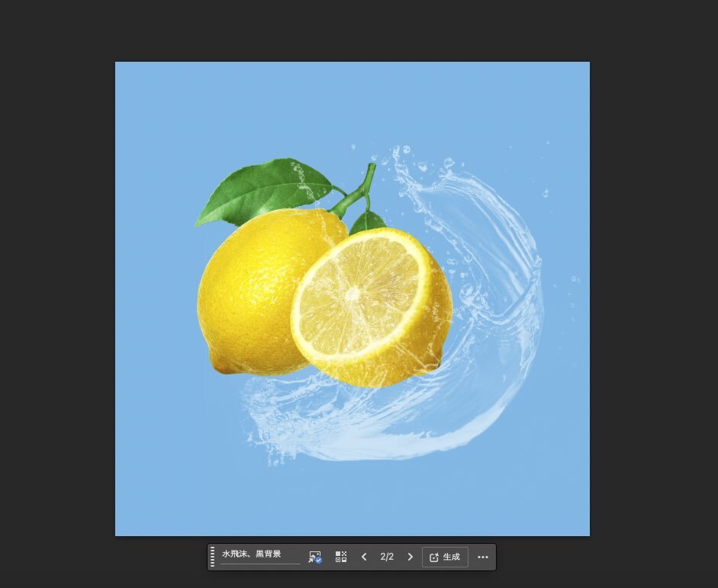
Task: Click the prompt field containing 水飛沫、黒背景
Action: pos(260,554)
